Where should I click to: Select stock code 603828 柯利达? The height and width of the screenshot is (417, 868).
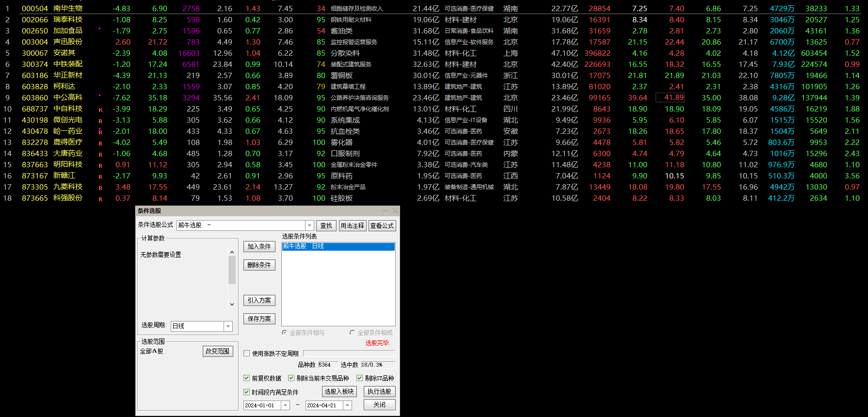click(35, 86)
